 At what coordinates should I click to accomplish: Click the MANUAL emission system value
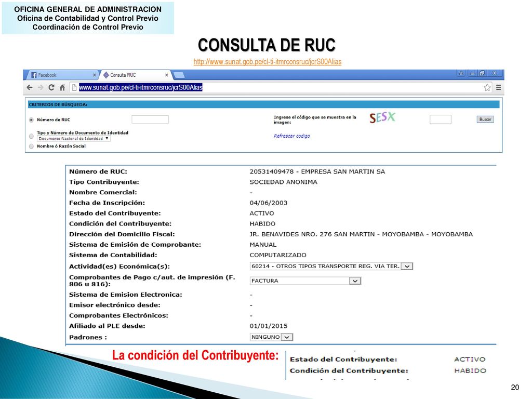click(263, 245)
